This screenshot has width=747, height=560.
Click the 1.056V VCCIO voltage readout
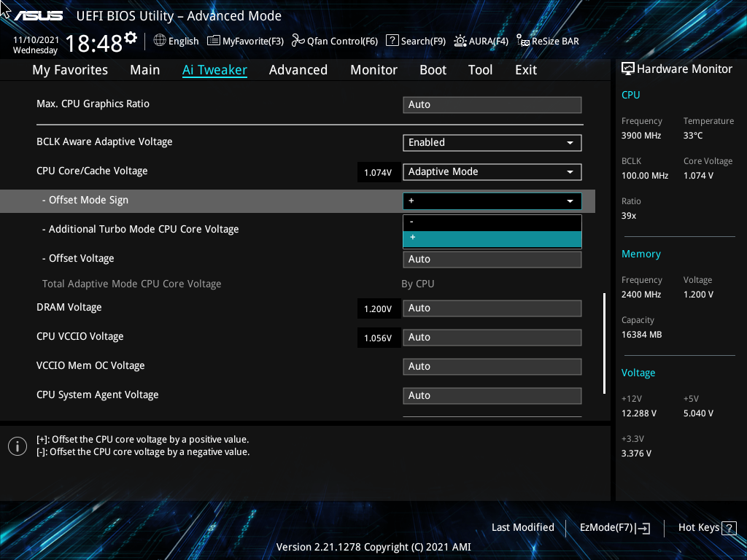coord(378,338)
